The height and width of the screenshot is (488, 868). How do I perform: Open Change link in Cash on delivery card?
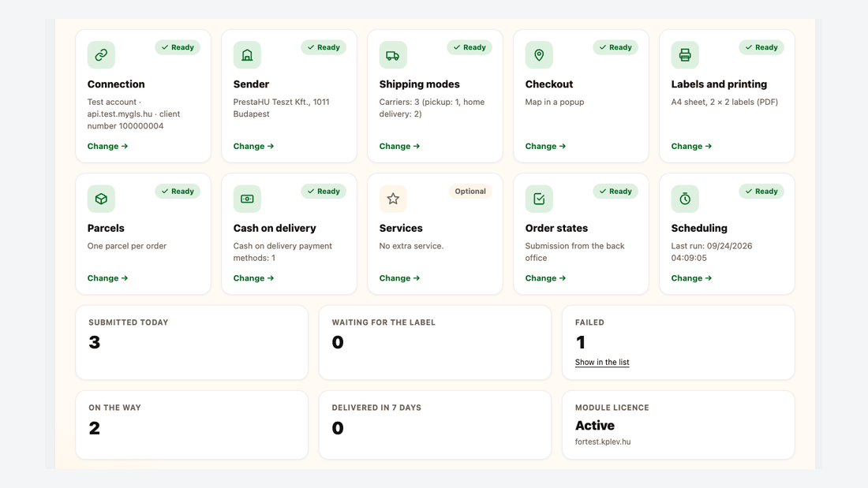point(253,278)
